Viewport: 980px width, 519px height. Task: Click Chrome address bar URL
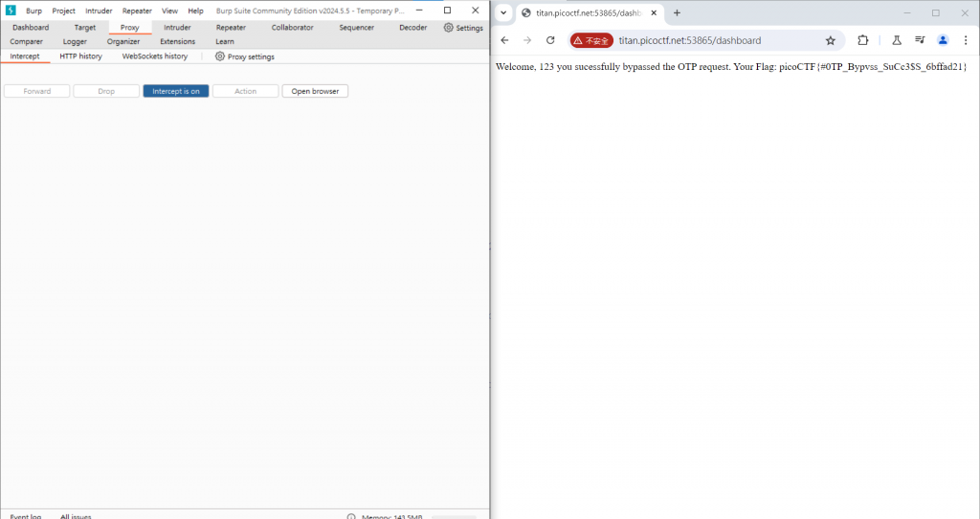[x=690, y=40]
